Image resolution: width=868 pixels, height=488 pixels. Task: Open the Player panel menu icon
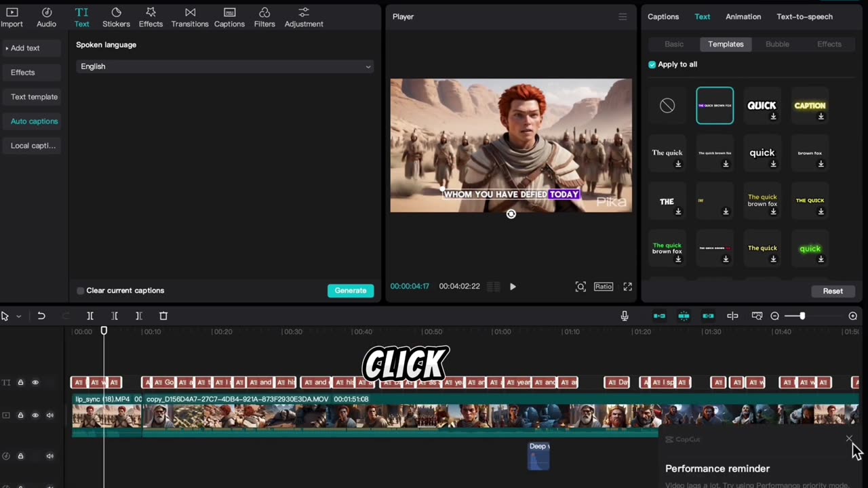coord(623,16)
